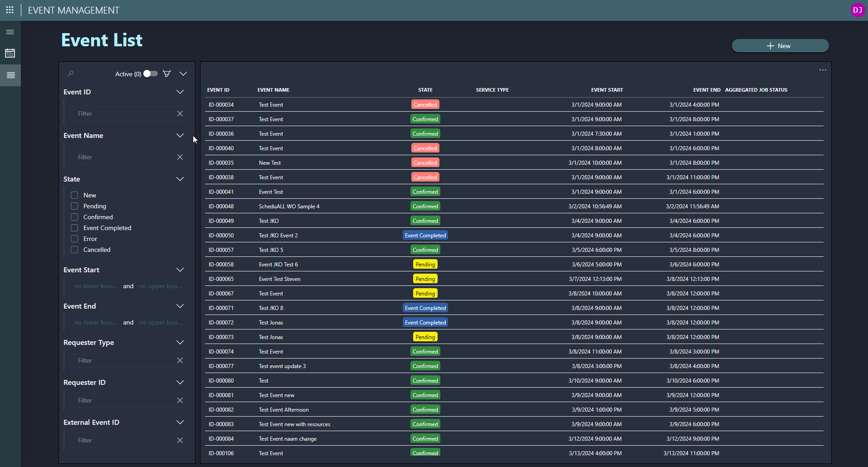Toggle the Active filters switch
868x467 pixels.
coord(151,74)
